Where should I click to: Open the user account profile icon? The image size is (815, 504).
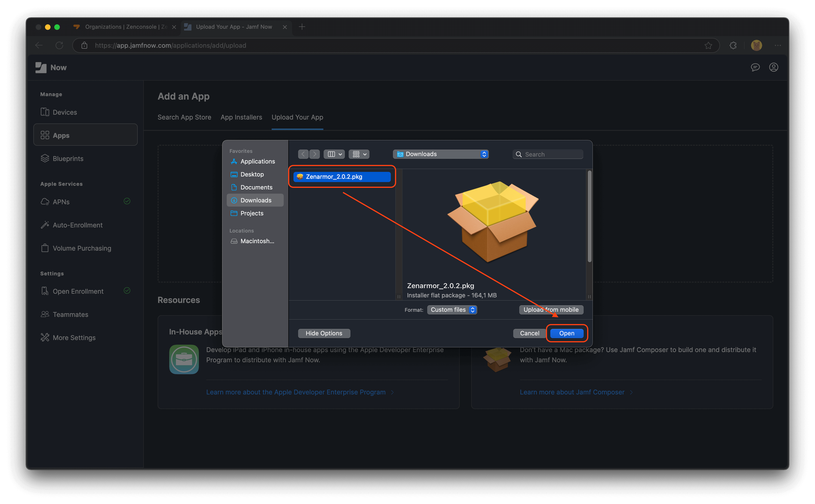click(x=773, y=67)
